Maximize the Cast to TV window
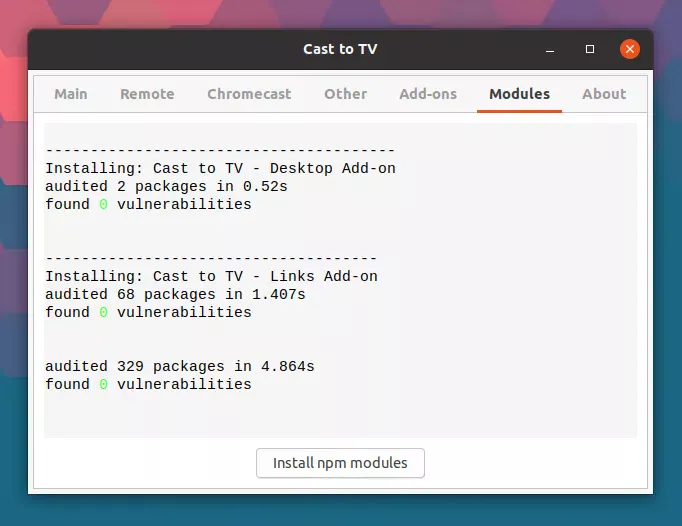This screenshot has width=682, height=526. pyautogui.click(x=590, y=49)
